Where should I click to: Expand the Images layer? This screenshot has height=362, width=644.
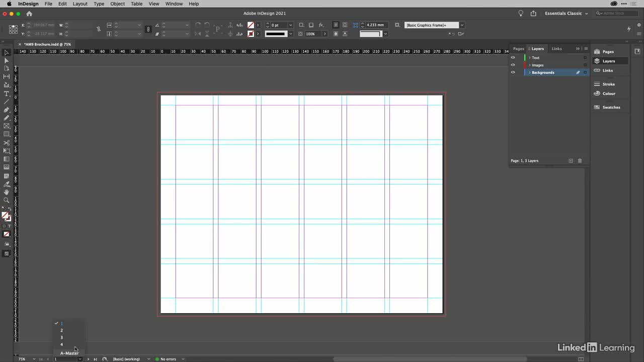(x=530, y=65)
